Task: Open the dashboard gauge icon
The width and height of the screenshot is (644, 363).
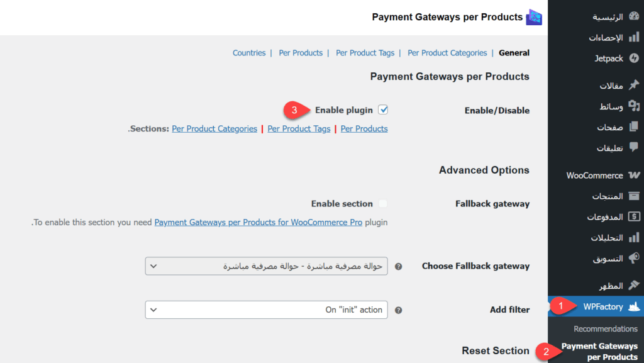Action: coord(634,17)
